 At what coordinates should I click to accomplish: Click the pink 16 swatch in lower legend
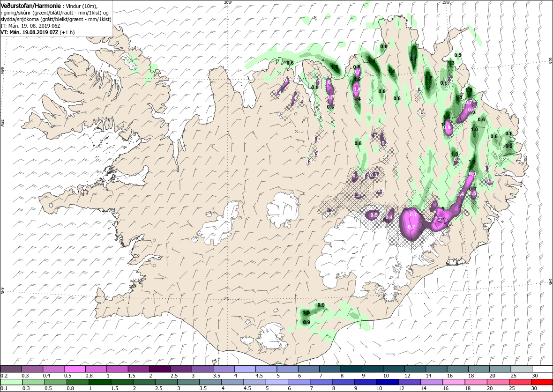(x=454, y=382)
